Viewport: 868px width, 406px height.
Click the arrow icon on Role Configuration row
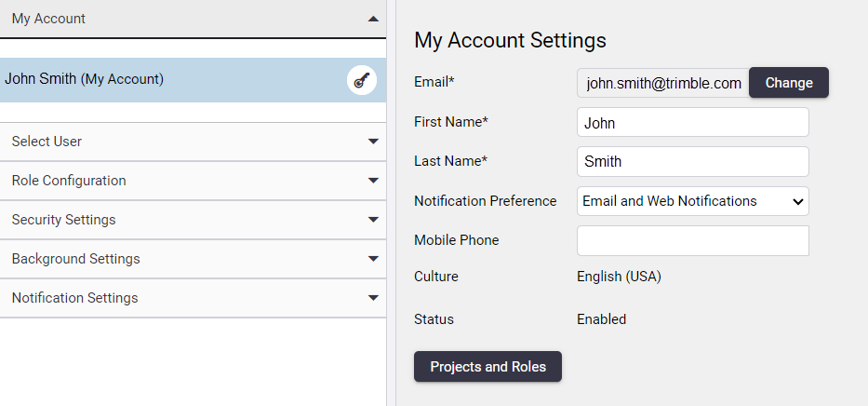point(373,181)
